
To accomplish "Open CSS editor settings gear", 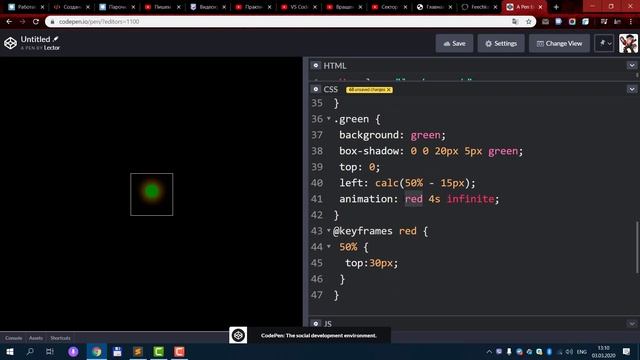I will (x=316, y=89).
